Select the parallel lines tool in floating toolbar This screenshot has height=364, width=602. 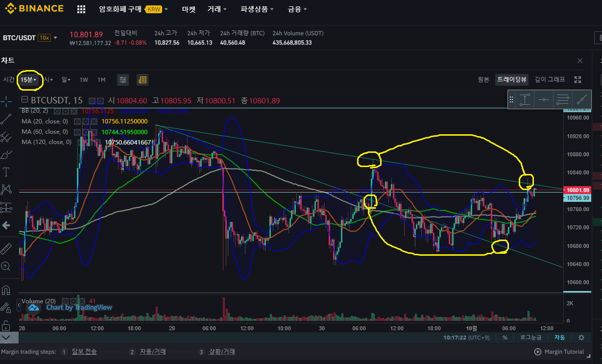(x=563, y=99)
